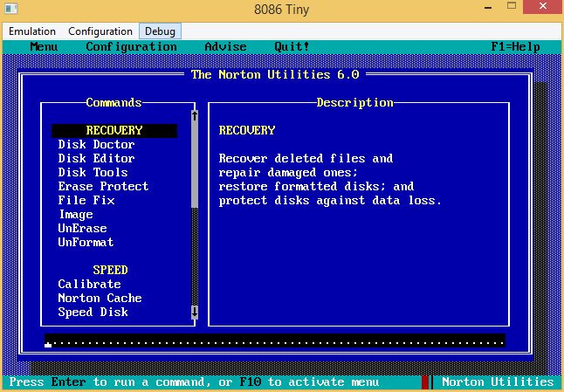Click 'The Norton Utilities 6.0' title
The height and width of the screenshot is (392, 564).
pyautogui.click(x=275, y=75)
